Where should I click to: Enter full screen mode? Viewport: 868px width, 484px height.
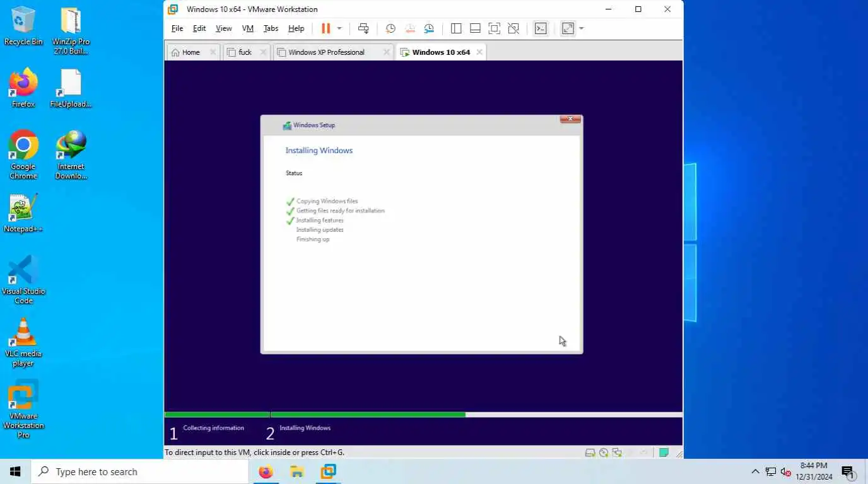pyautogui.click(x=495, y=28)
